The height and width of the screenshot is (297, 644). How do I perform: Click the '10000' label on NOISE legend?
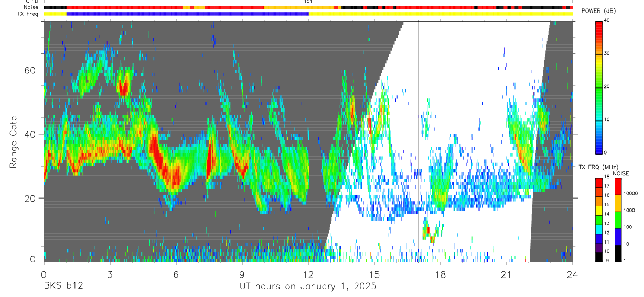pyautogui.click(x=630, y=193)
